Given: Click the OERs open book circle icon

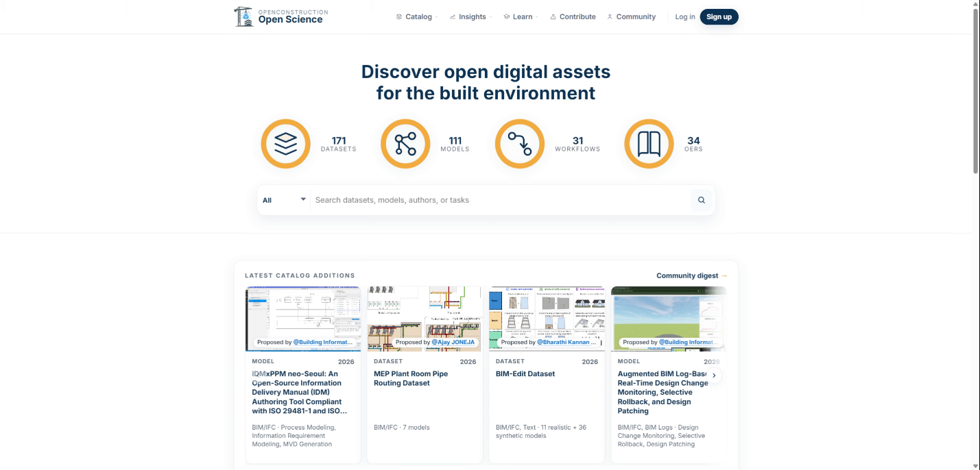Looking at the screenshot, I should [649, 144].
